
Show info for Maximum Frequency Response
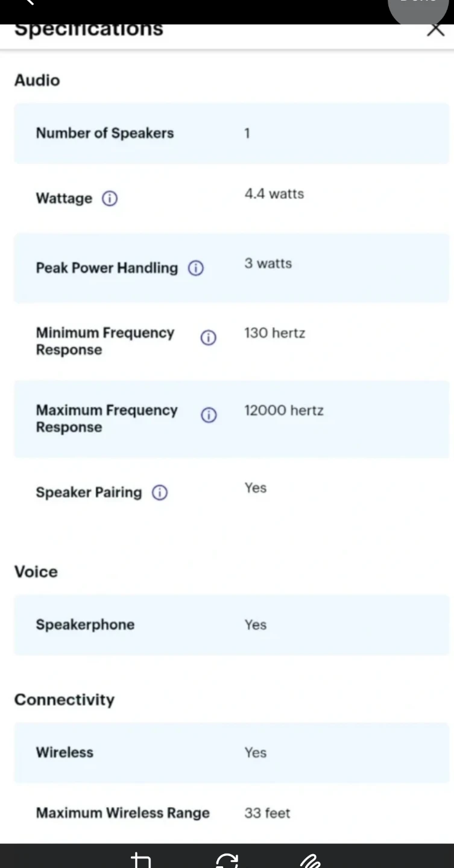pyautogui.click(x=209, y=415)
